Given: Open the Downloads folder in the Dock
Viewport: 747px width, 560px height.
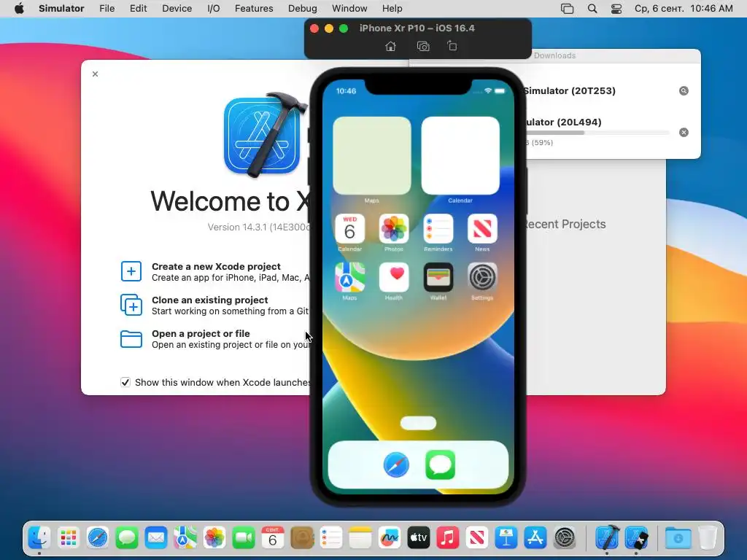Looking at the screenshot, I should 678,538.
